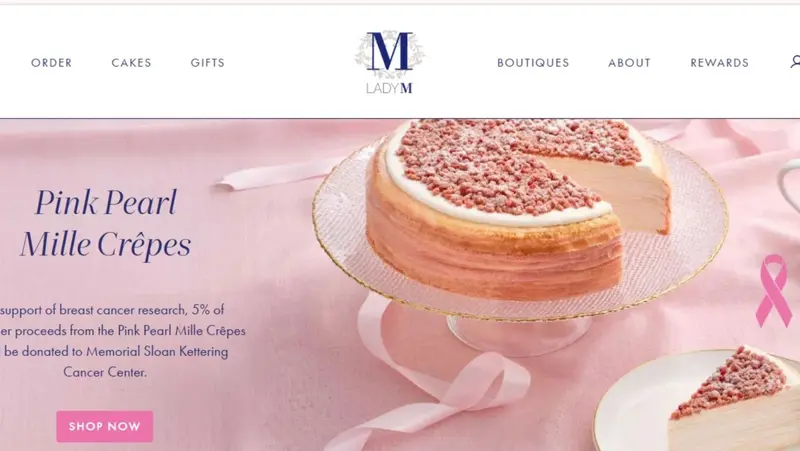The image size is (800, 451).
Task: Click the account user profile icon
Action: 795,62
